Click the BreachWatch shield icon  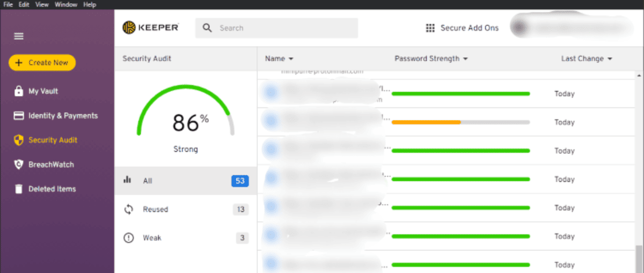pyautogui.click(x=19, y=165)
